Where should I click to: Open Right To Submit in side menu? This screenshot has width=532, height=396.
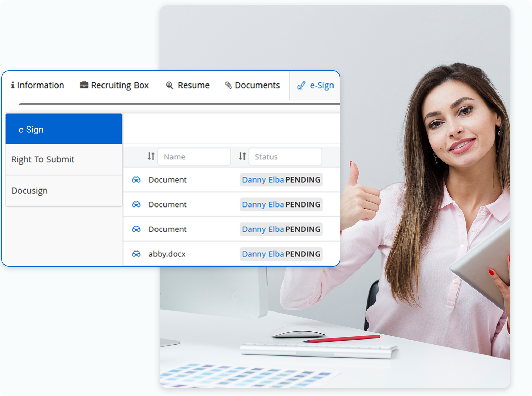coord(64,160)
